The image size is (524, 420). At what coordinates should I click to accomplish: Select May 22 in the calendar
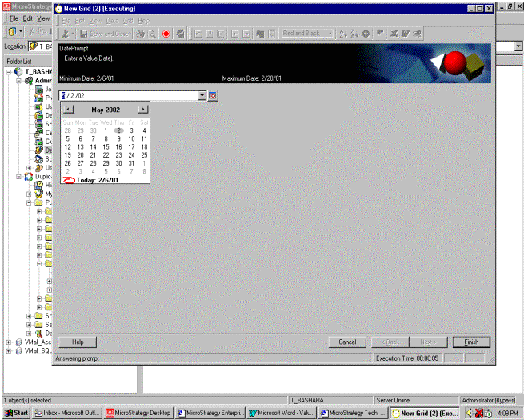click(106, 155)
